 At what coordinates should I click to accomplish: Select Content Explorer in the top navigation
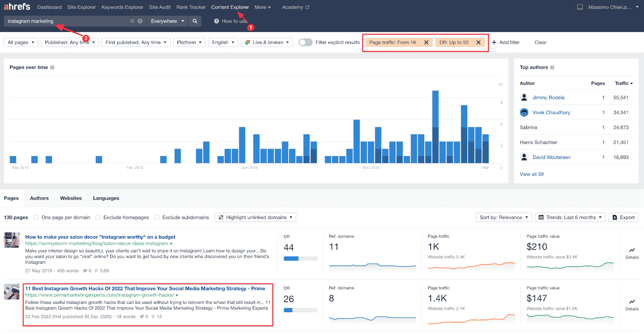click(230, 7)
